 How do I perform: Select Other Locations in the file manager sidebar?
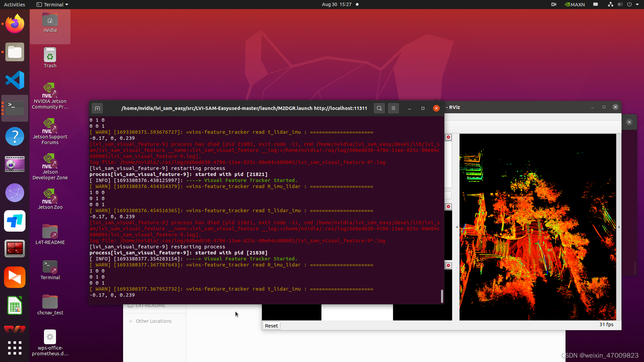[153, 321]
